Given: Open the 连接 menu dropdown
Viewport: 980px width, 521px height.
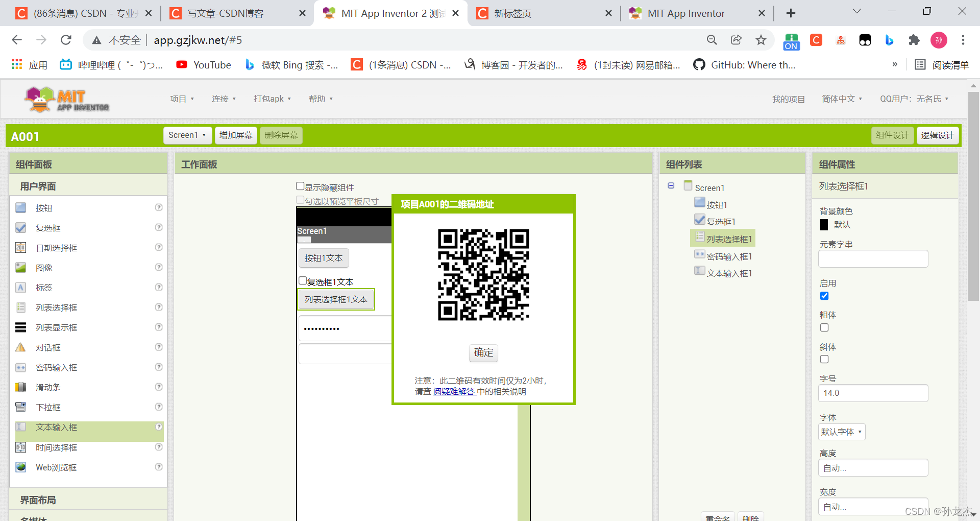Looking at the screenshot, I should (x=224, y=99).
